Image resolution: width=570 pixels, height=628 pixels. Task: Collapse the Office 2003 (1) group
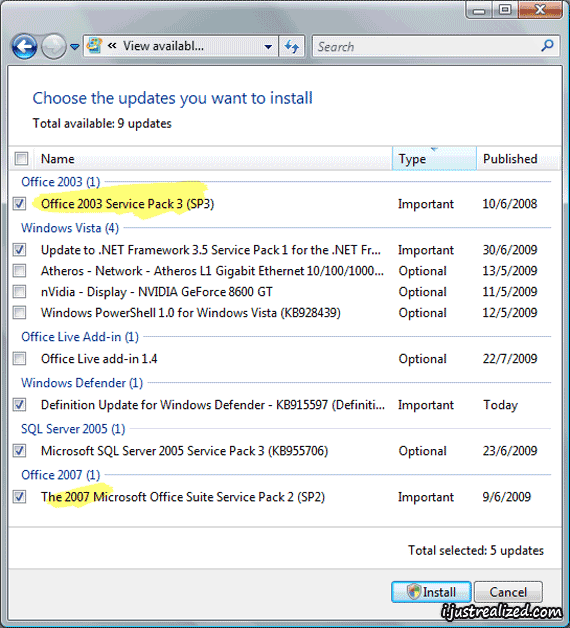pyautogui.click(x=60, y=182)
